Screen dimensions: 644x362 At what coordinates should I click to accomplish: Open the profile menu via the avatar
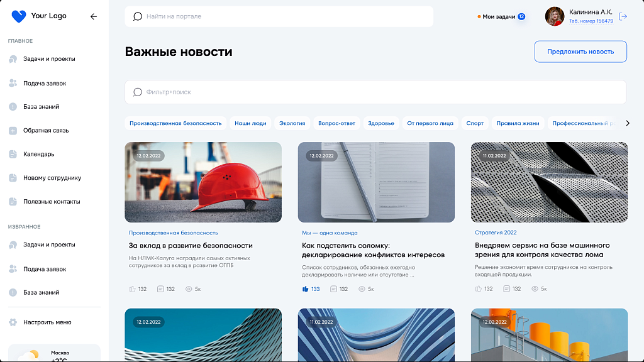pos(554,17)
